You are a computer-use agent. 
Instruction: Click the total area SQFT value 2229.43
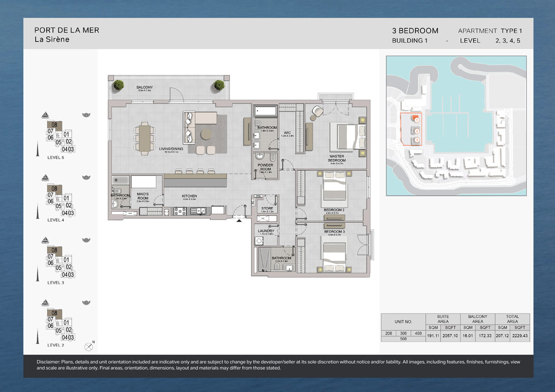(520, 335)
